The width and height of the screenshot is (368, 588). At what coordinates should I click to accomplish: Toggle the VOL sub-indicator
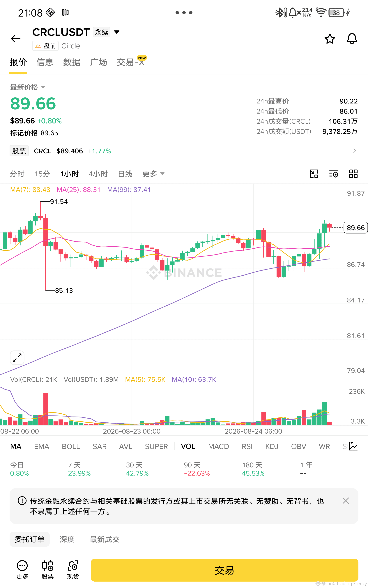pos(188,446)
